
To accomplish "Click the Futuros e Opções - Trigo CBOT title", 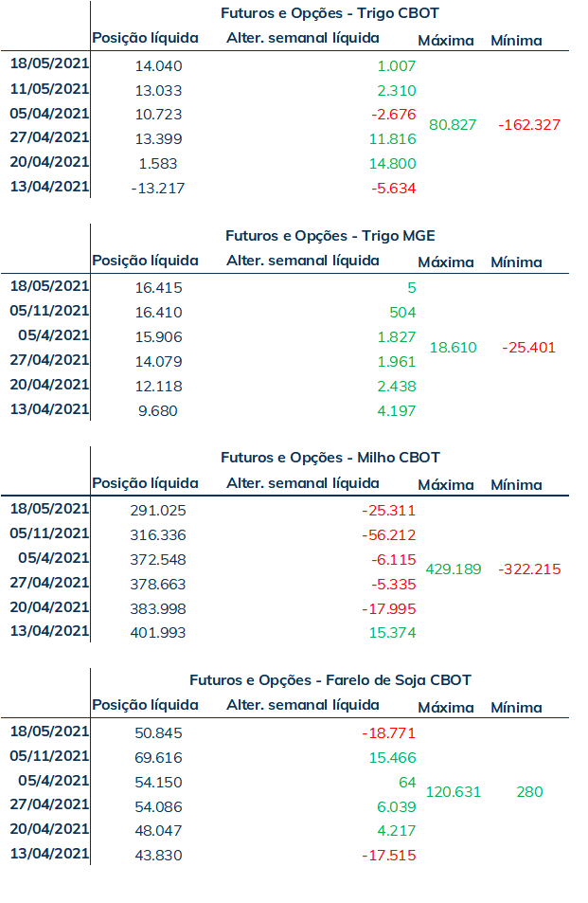I will tap(330, 13).
